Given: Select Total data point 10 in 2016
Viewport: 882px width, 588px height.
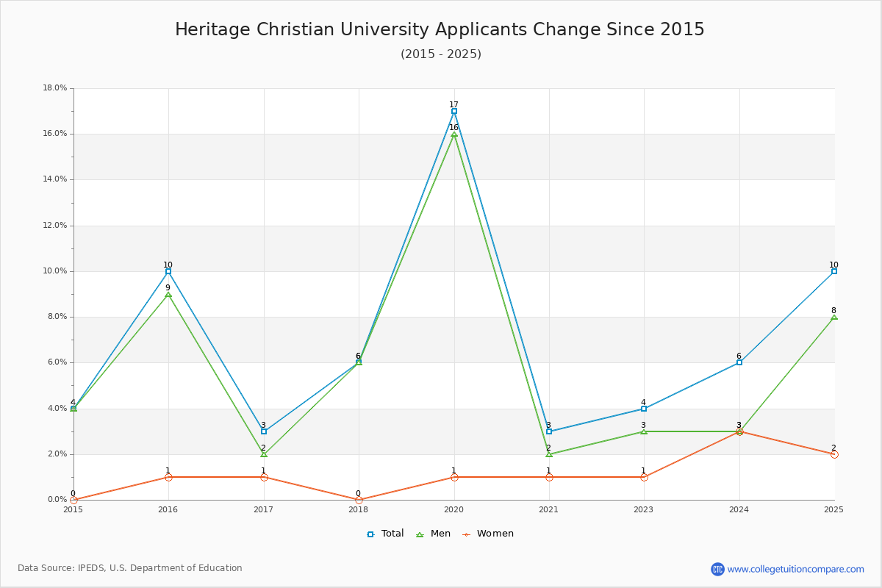Looking at the screenshot, I should tap(168, 271).
